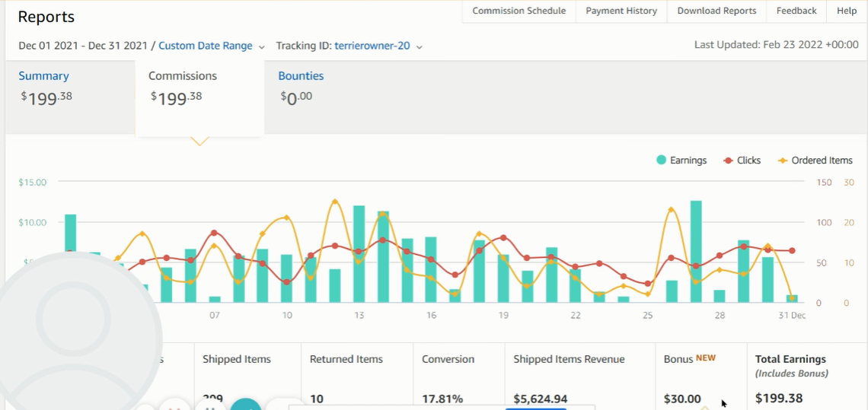Open the Commission Schedule page
The image size is (868, 410).
coord(519,11)
